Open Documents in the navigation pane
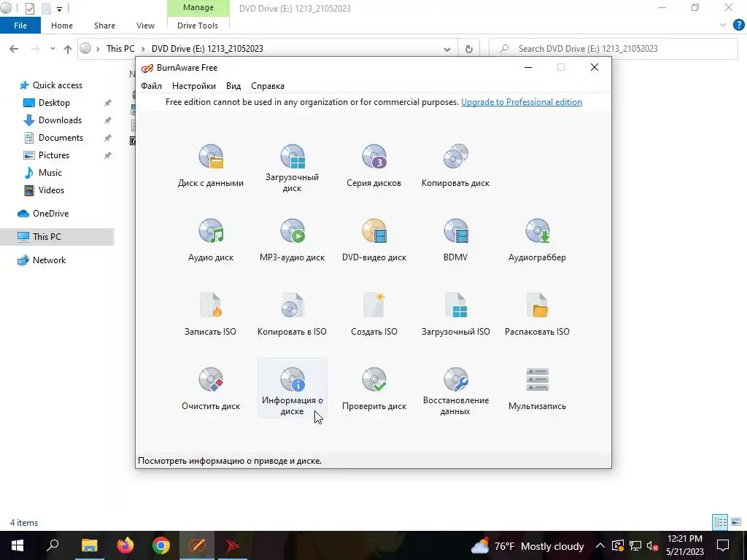This screenshot has height=560, width=747. coord(61,138)
